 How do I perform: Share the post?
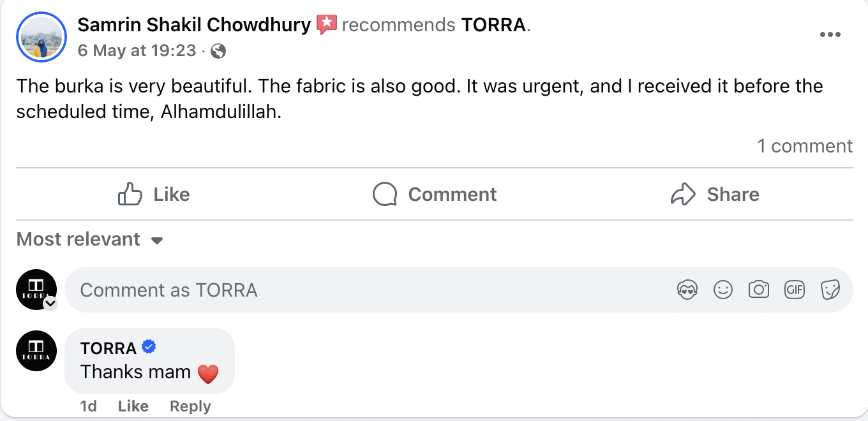coord(715,194)
